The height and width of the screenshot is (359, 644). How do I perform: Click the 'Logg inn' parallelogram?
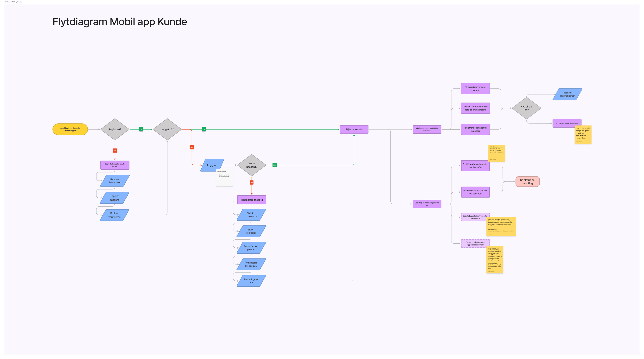tap(212, 165)
